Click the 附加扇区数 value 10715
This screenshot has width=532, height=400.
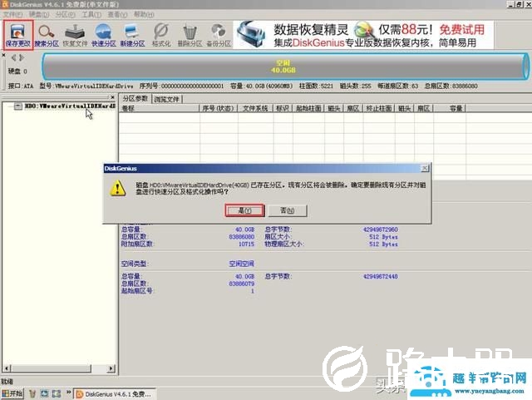pos(246,244)
